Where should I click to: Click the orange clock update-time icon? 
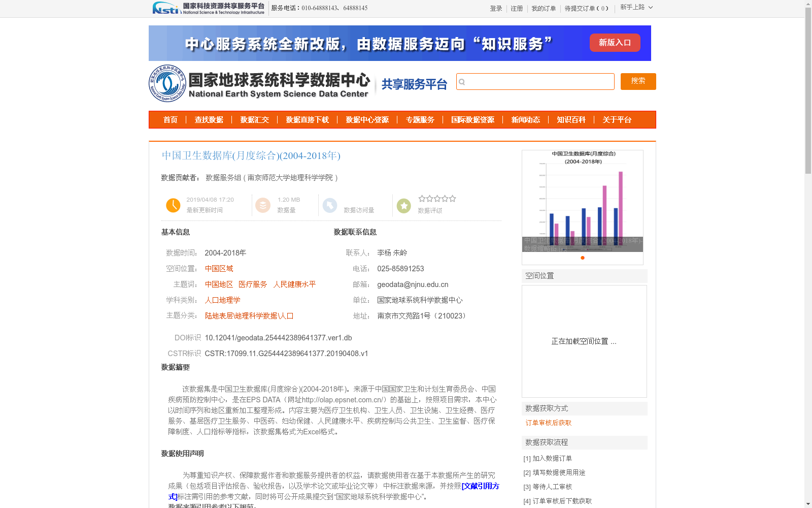(173, 205)
